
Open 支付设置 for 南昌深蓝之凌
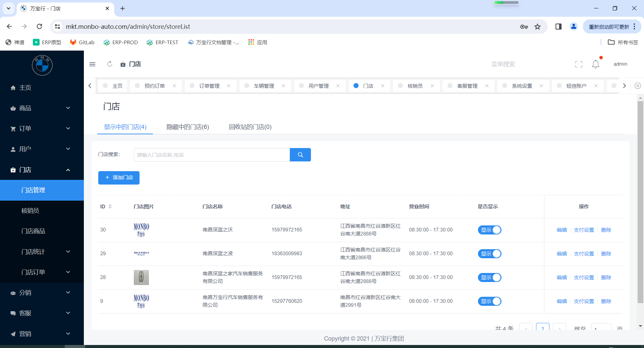pos(584,254)
